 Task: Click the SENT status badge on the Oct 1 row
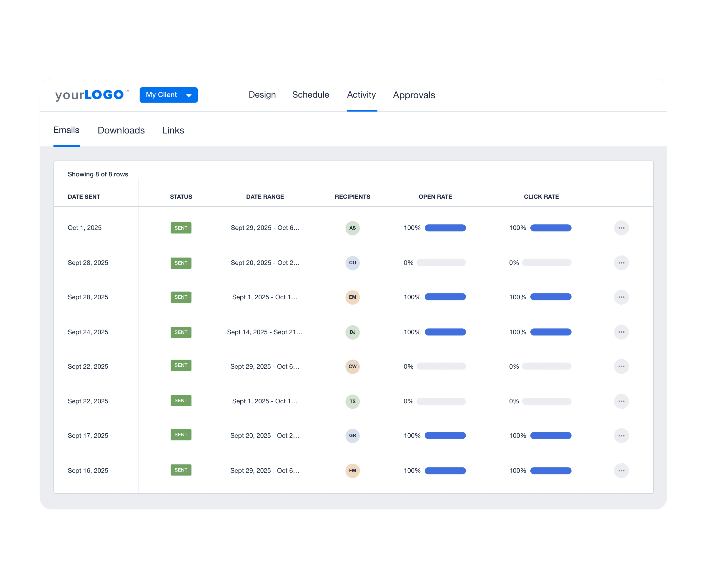[181, 228]
